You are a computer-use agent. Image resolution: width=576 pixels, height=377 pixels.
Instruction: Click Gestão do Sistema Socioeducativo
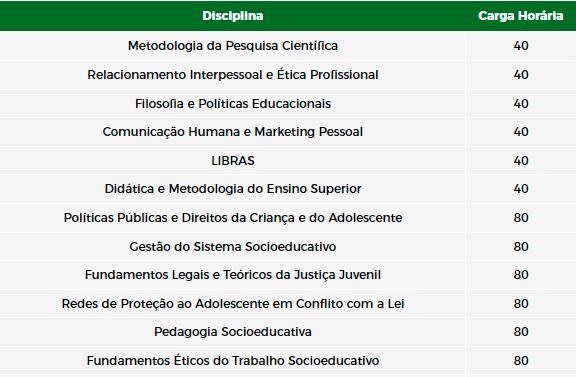click(x=233, y=247)
